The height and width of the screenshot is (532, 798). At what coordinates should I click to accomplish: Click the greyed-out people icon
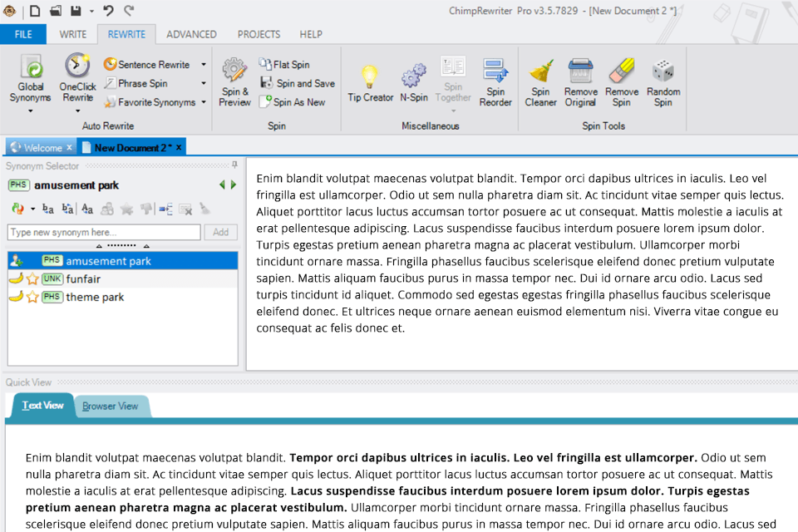(x=107, y=209)
